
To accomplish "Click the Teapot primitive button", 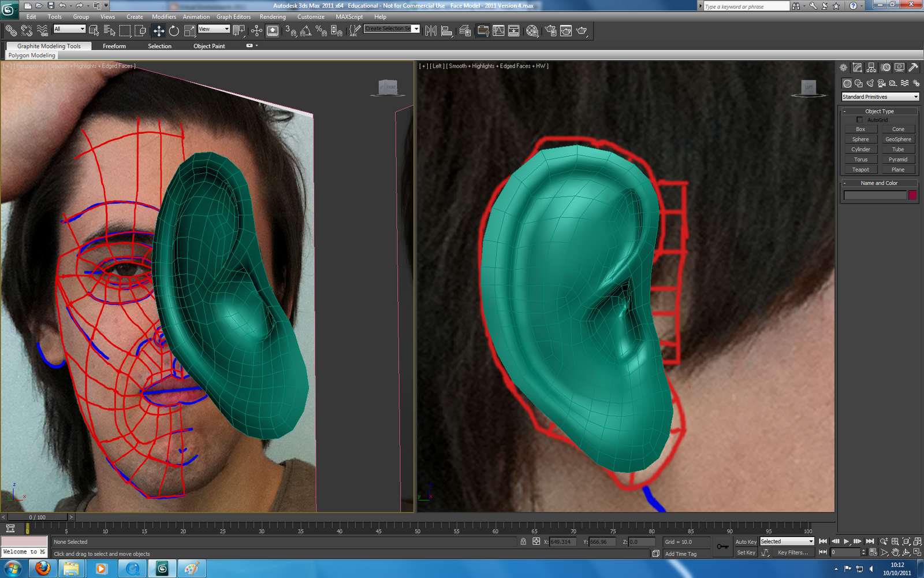I will click(860, 169).
